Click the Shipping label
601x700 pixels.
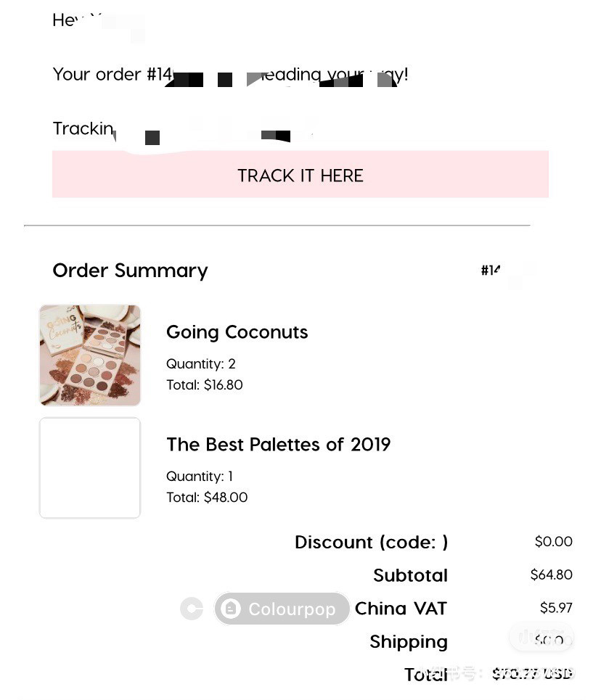click(409, 642)
